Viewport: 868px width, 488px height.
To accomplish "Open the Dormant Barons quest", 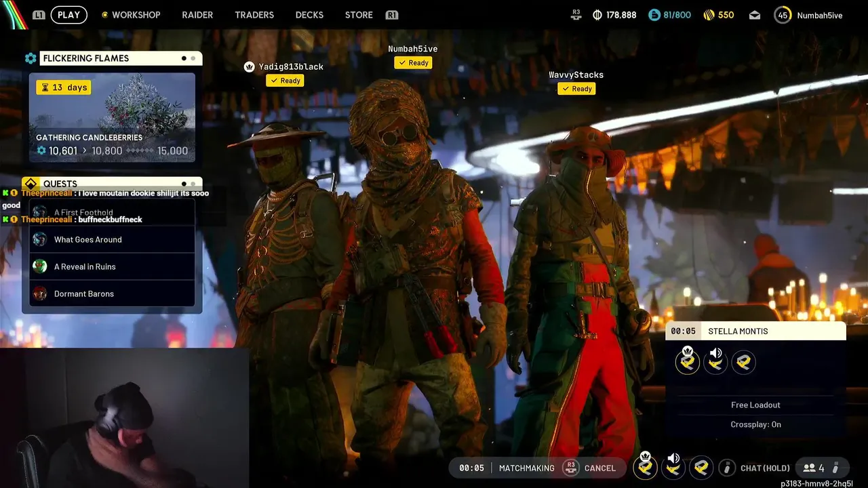I will pyautogui.click(x=112, y=293).
